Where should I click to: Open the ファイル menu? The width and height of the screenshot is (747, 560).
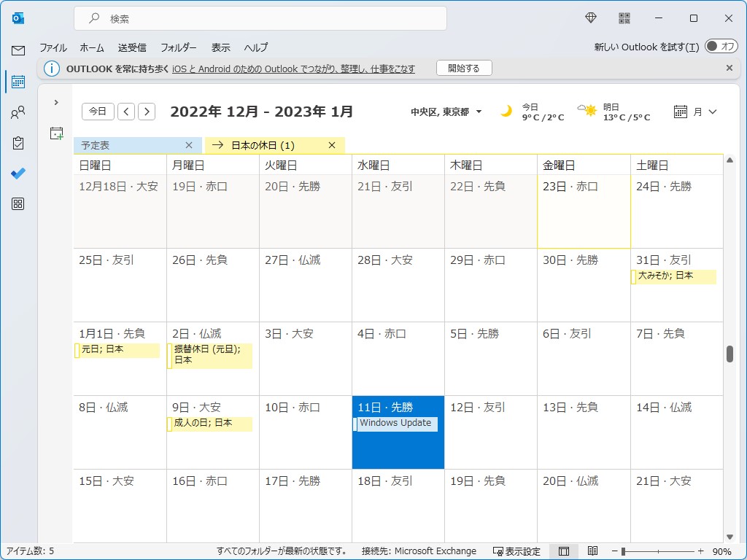pyautogui.click(x=53, y=47)
